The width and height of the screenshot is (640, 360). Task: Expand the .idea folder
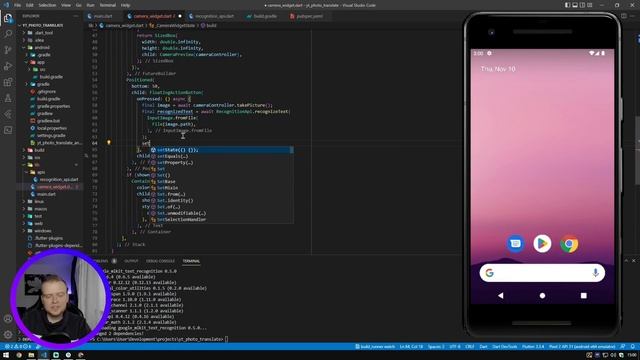[39, 40]
